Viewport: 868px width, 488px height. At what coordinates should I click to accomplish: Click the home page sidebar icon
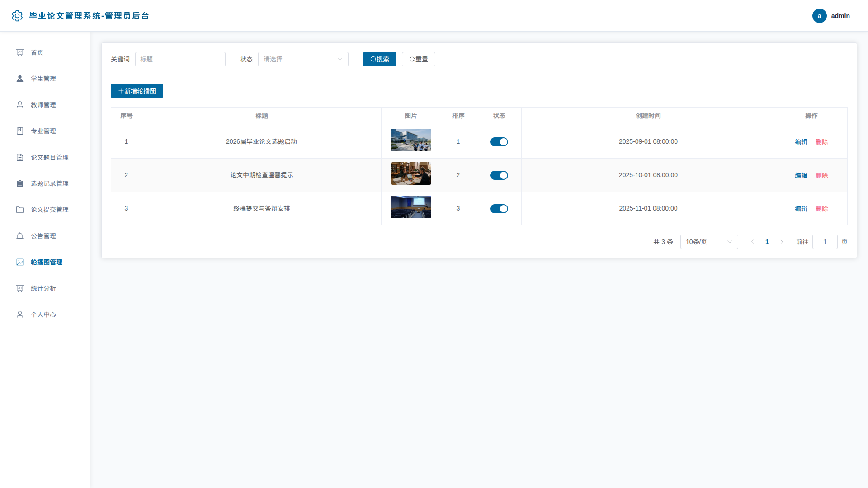click(x=20, y=52)
